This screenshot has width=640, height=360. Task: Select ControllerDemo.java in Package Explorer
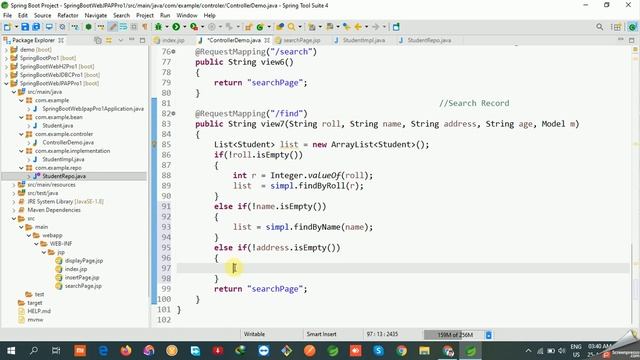(68, 142)
